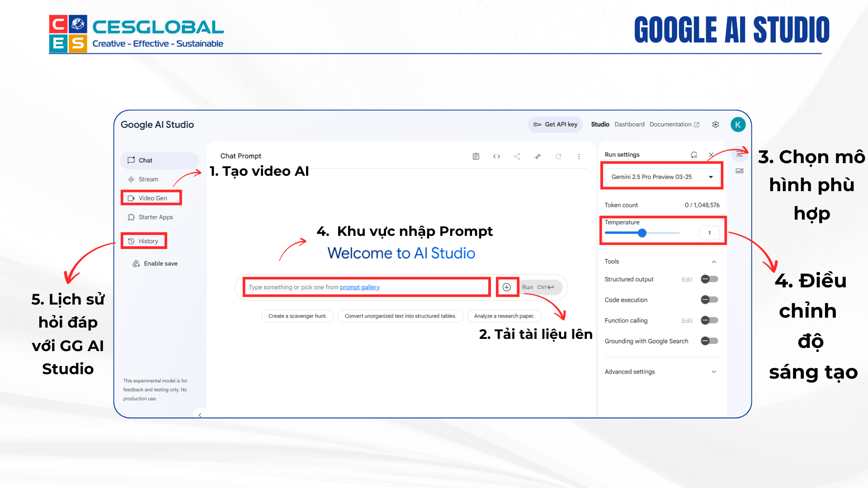868x488 pixels.
Task: Close the Run settings panel
Action: [x=711, y=155]
